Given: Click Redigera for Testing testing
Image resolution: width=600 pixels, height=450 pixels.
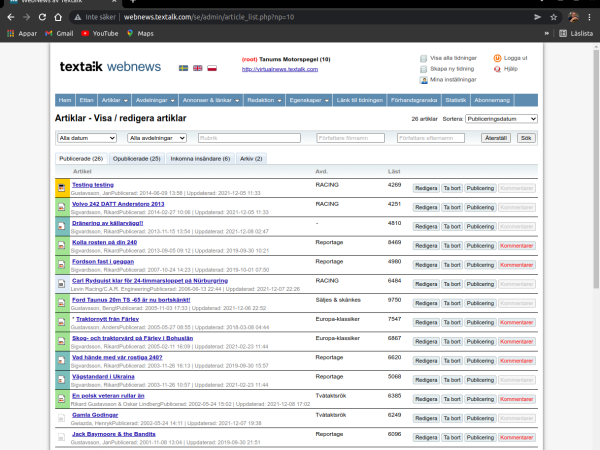Looking at the screenshot, I should (426, 188).
